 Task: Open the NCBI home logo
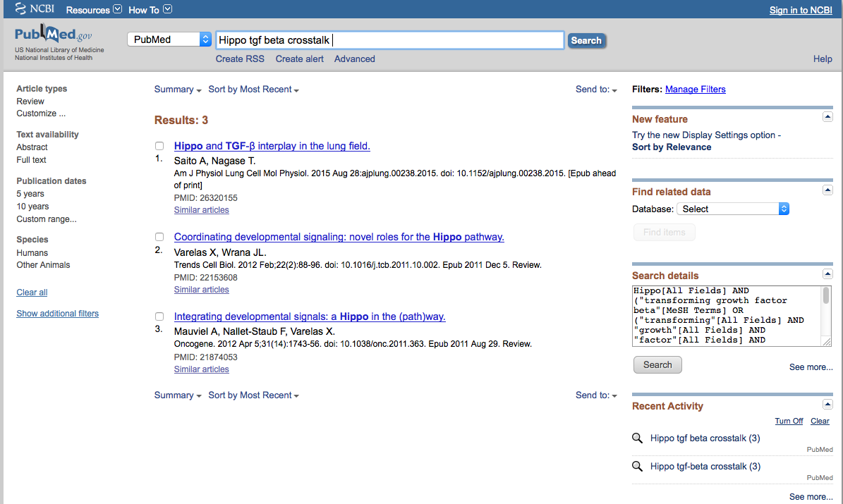[35, 8]
